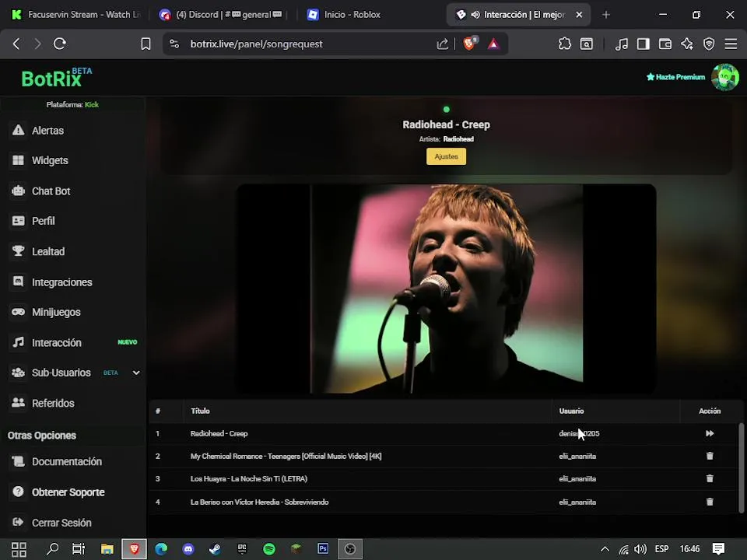Reload the current page

pyautogui.click(x=60, y=44)
